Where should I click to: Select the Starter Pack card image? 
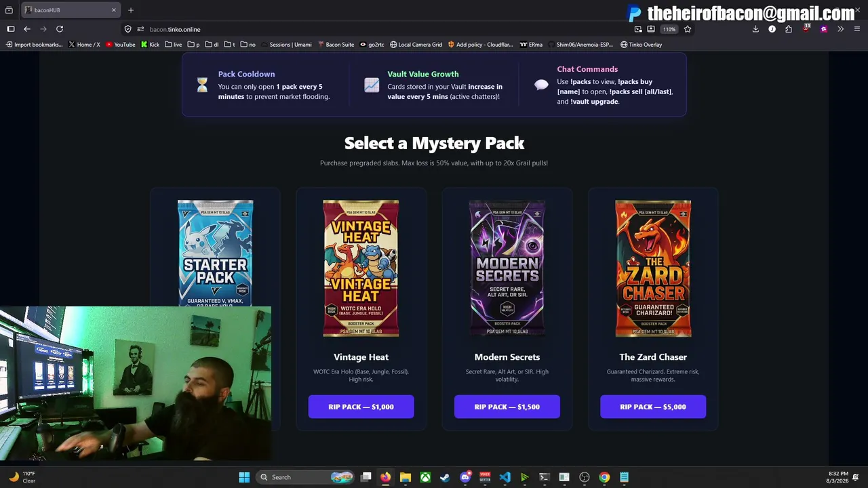pos(215,253)
